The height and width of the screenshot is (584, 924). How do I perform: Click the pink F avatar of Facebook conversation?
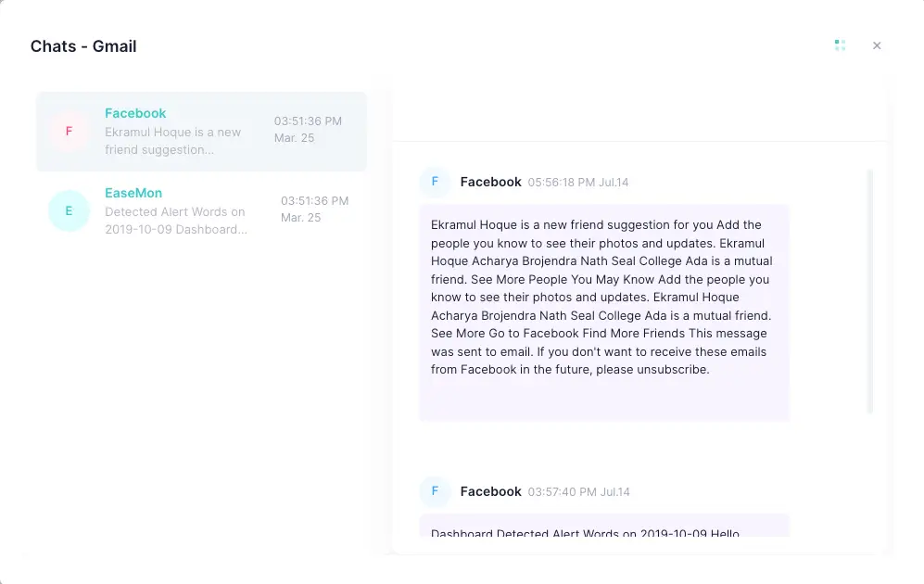69,131
